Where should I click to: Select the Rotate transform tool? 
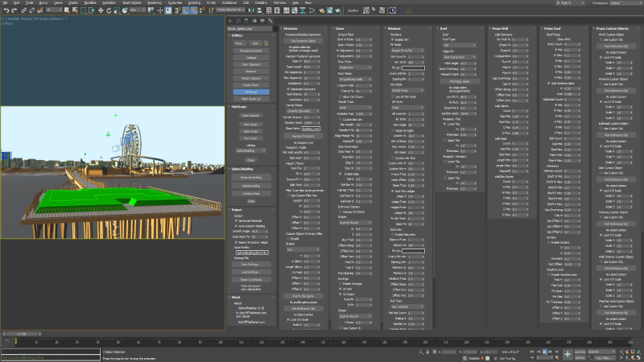109,10
